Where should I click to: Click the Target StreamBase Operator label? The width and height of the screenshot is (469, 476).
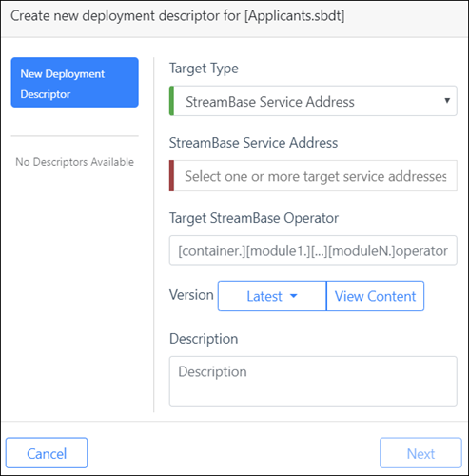254,218
